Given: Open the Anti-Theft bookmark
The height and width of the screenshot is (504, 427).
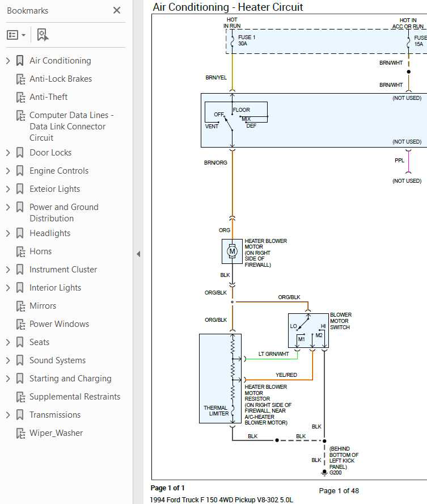Looking at the screenshot, I should click(48, 96).
